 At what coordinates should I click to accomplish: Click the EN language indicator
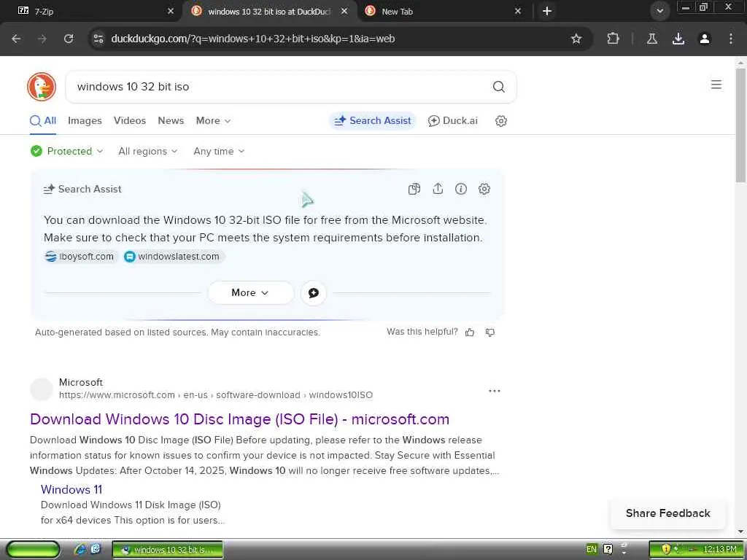(x=591, y=550)
